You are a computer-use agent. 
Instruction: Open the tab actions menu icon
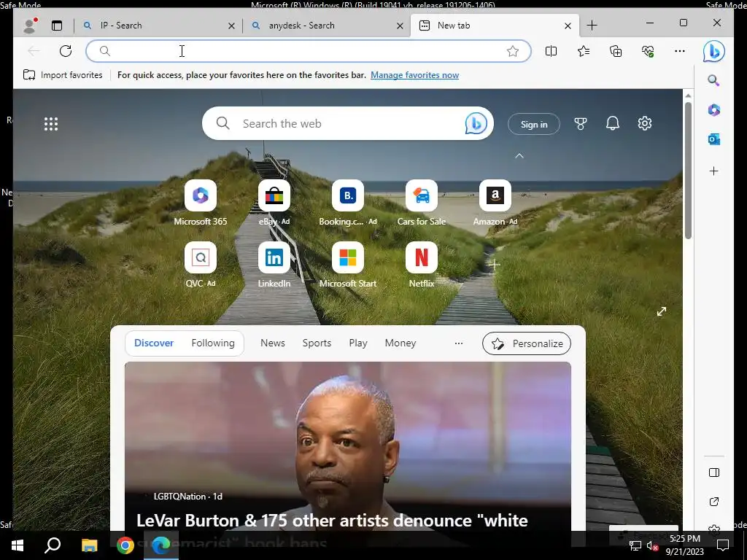[x=57, y=26]
